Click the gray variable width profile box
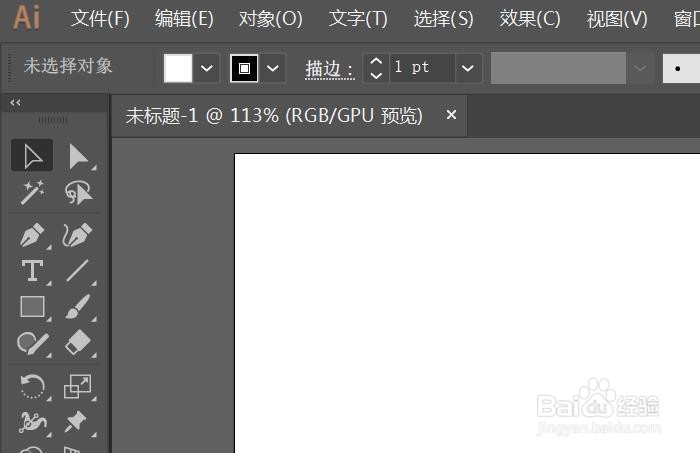700x453 pixels. click(x=558, y=68)
